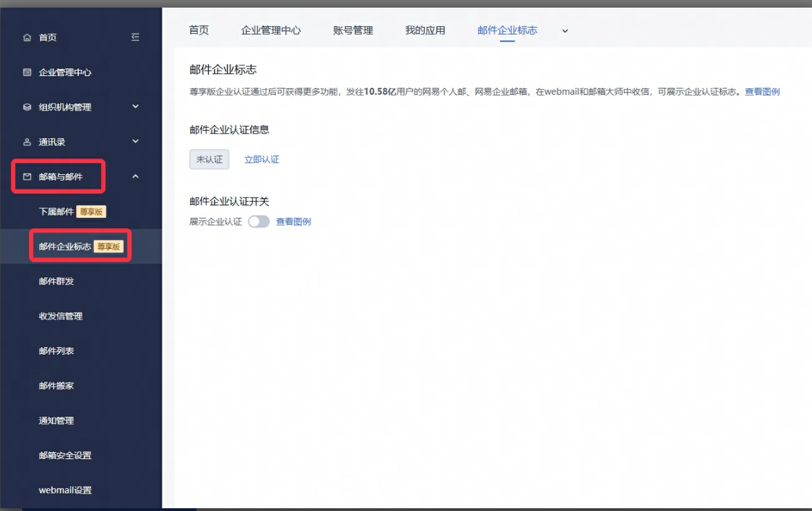Open 查看图例 link in description text
Image resolution: width=812 pixels, height=511 pixels.
[762, 92]
